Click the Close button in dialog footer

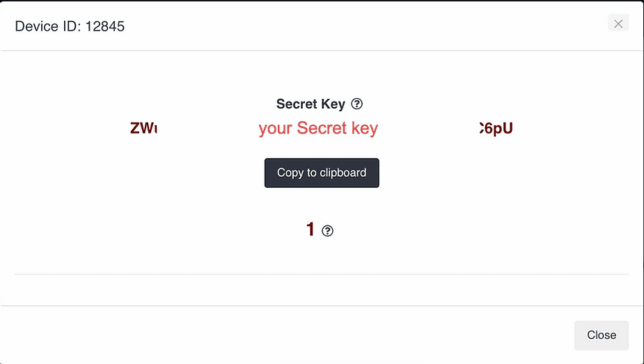click(602, 335)
